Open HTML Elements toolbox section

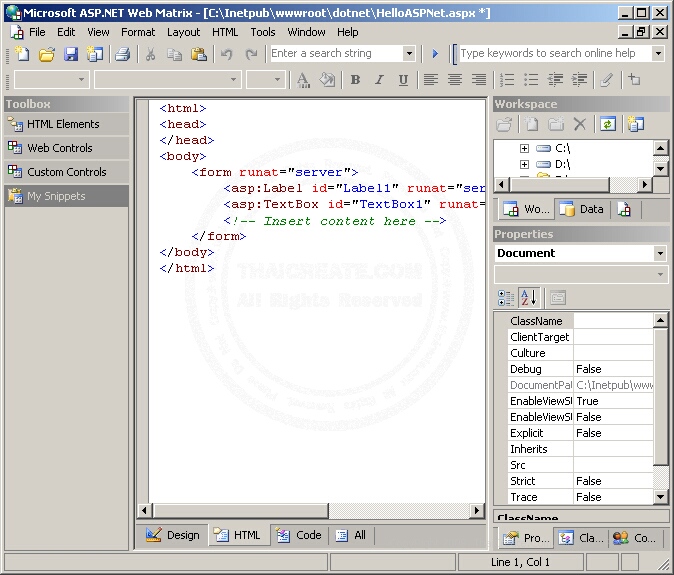[x=67, y=124]
